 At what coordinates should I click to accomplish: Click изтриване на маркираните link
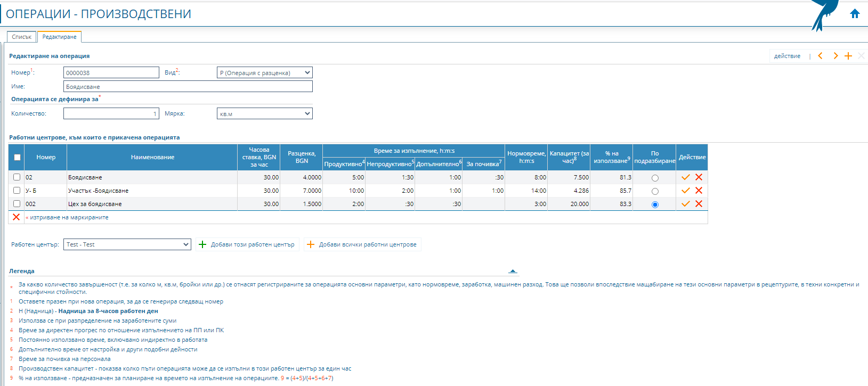[x=69, y=217]
